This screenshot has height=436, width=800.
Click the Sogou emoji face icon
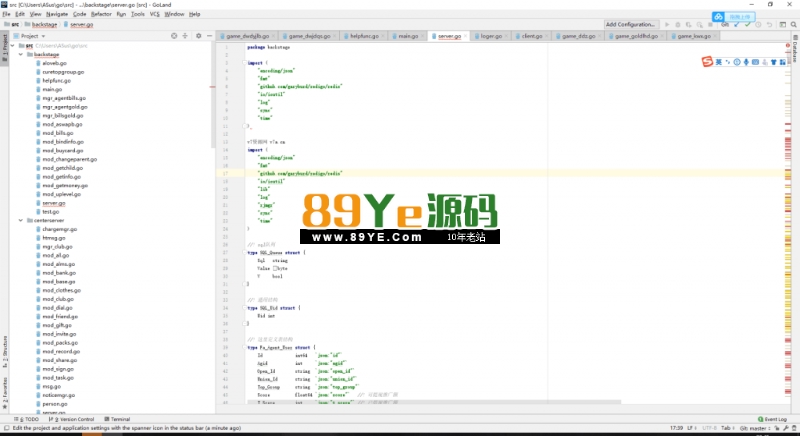pos(737,62)
